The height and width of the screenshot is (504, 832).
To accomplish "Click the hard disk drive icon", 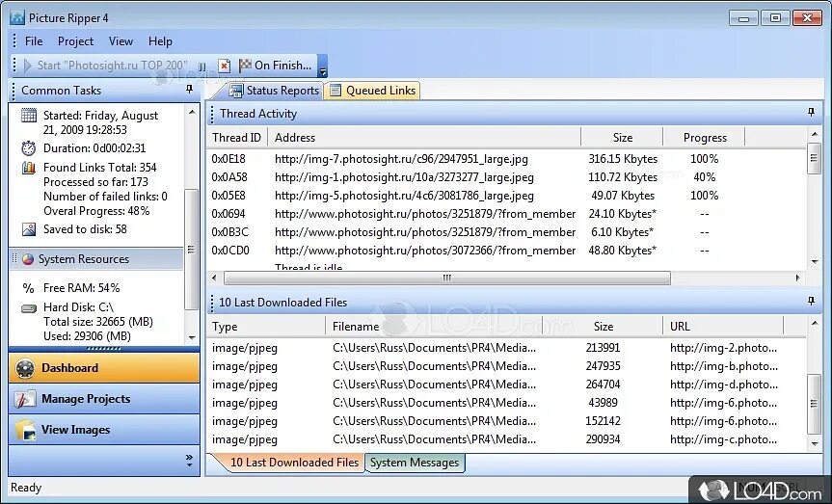I will pyautogui.click(x=29, y=307).
